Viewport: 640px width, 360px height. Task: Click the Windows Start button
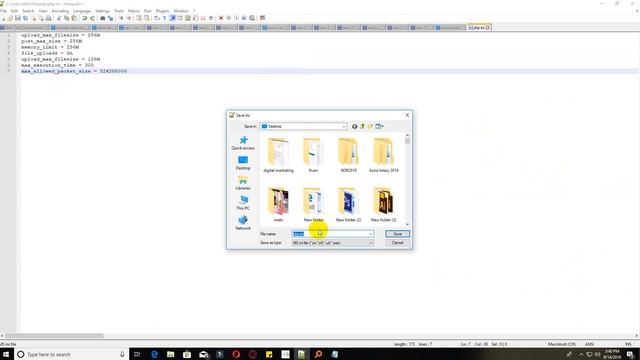[x=6, y=354]
